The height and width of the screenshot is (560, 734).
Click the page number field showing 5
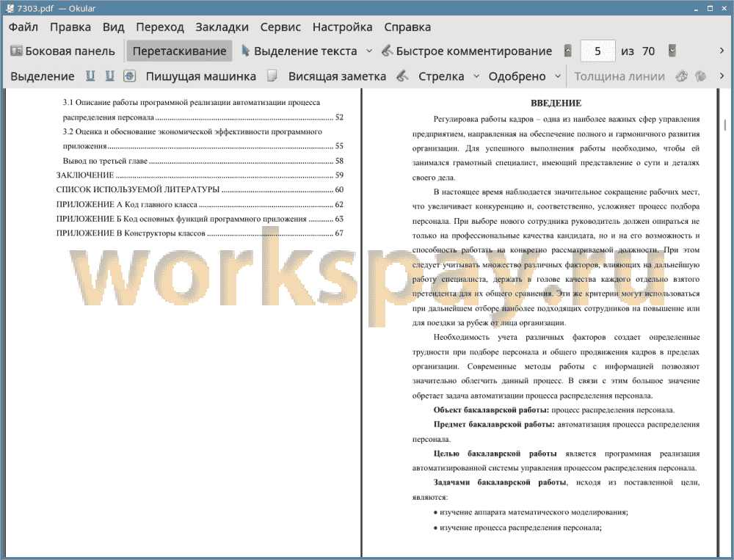pyautogui.click(x=597, y=51)
